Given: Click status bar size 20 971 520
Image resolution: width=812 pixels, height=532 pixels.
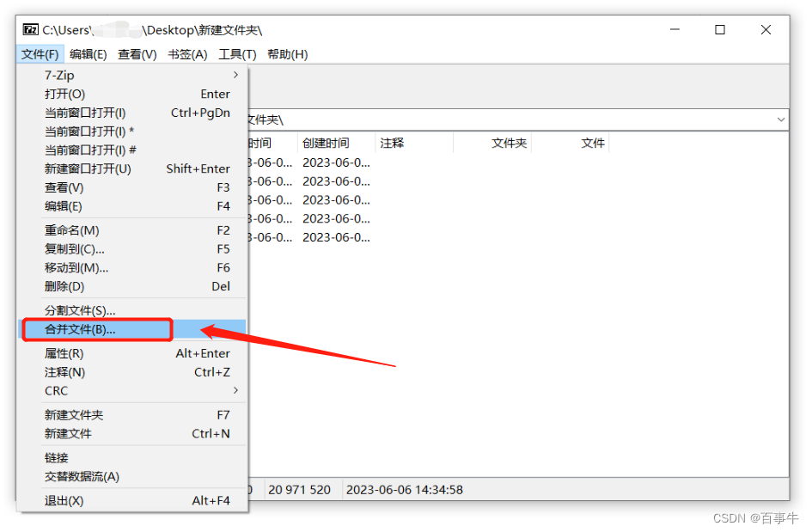Looking at the screenshot, I should [x=299, y=490].
